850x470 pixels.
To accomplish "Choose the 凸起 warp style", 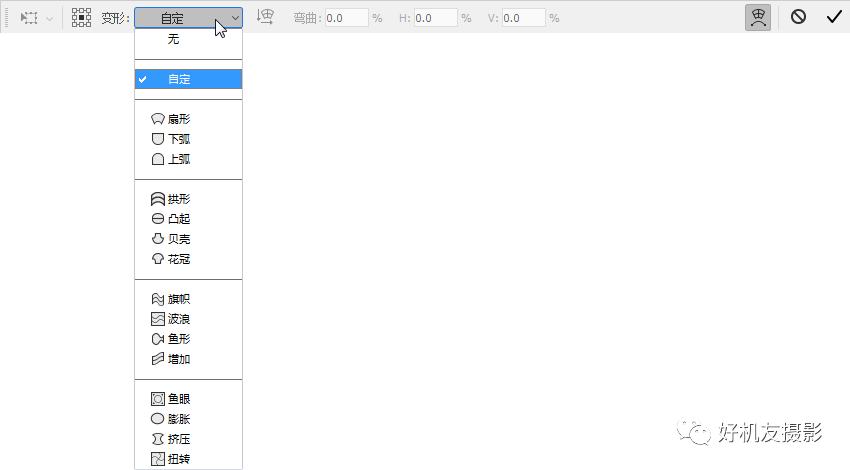I will pyautogui.click(x=188, y=219).
